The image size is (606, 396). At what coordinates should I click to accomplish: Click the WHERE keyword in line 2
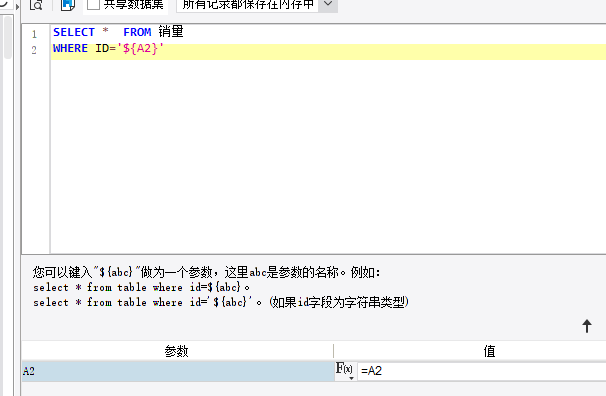pos(70,48)
